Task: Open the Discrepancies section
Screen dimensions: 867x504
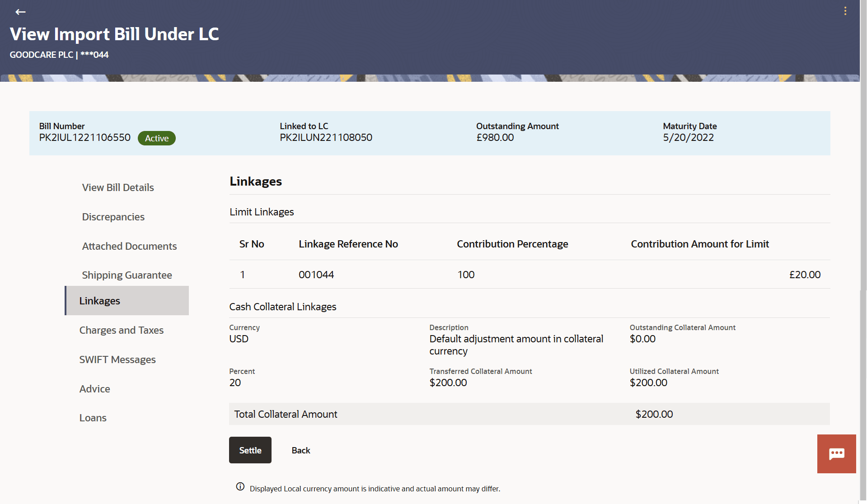Action: (x=113, y=216)
